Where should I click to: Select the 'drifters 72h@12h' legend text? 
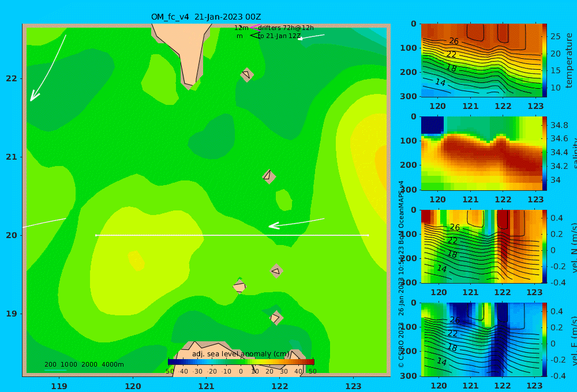286,28
